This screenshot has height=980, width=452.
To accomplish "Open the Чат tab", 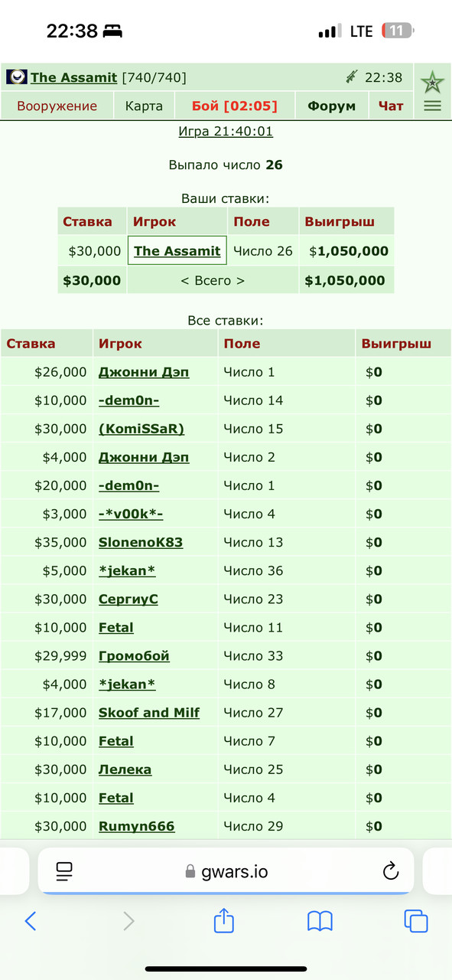I will pyautogui.click(x=391, y=106).
